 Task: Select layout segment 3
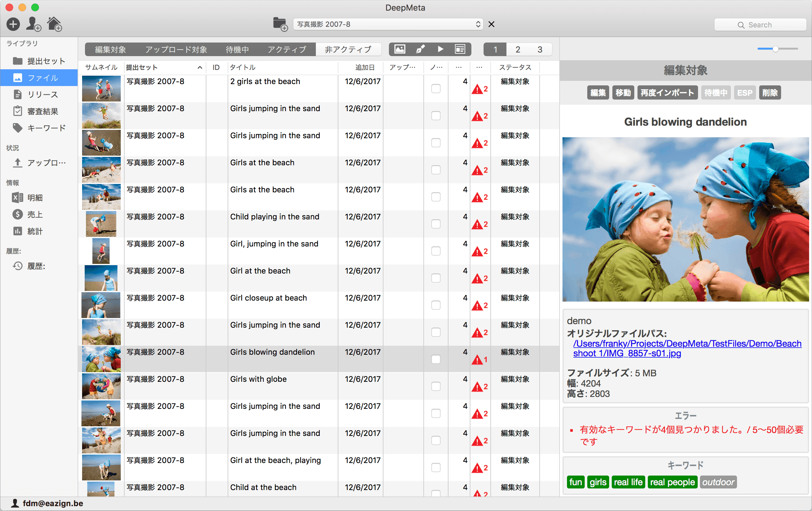(x=540, y=50)
